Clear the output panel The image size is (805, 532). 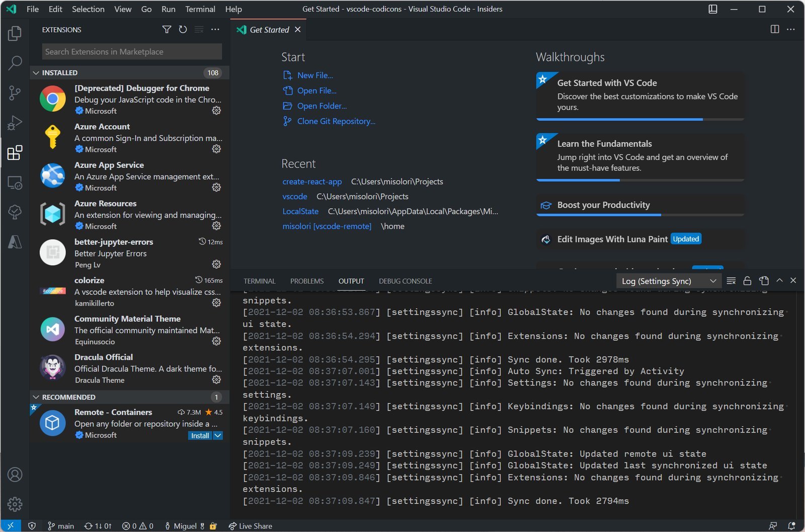point(732,281)
